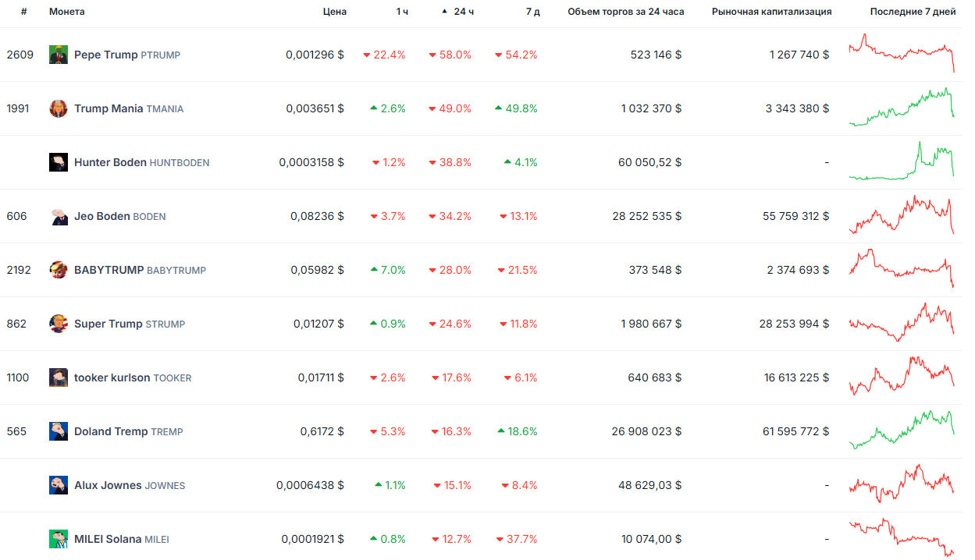Sort by the 1 ч column header
Screen dimensions: 975x560
(402, 12)
